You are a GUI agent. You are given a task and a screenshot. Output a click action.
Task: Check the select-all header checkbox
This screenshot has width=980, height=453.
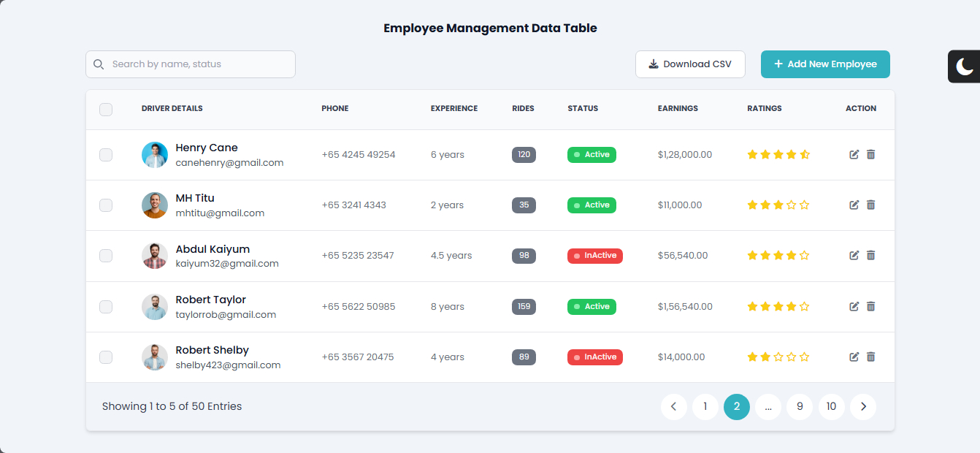[x=106, y=110]
